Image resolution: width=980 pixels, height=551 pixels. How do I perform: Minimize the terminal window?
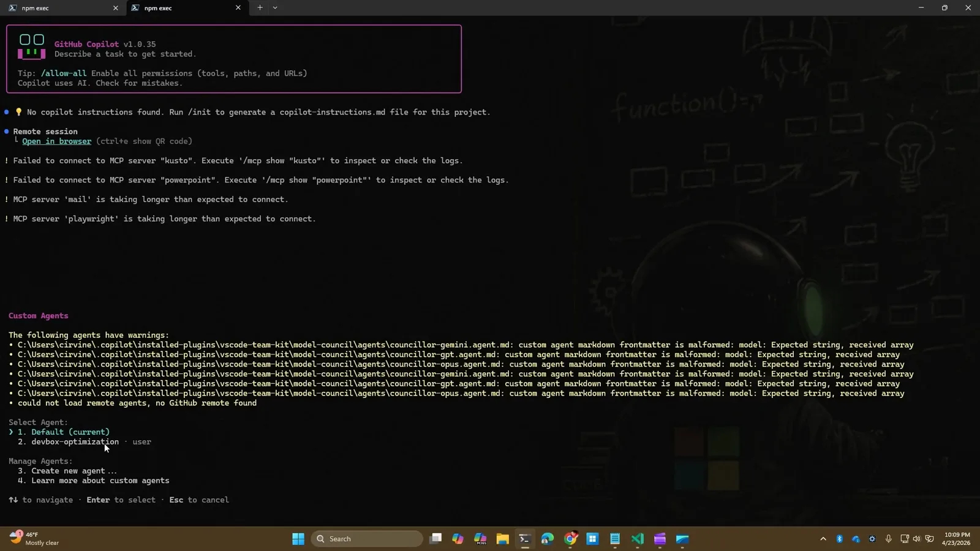coord(921,8)
